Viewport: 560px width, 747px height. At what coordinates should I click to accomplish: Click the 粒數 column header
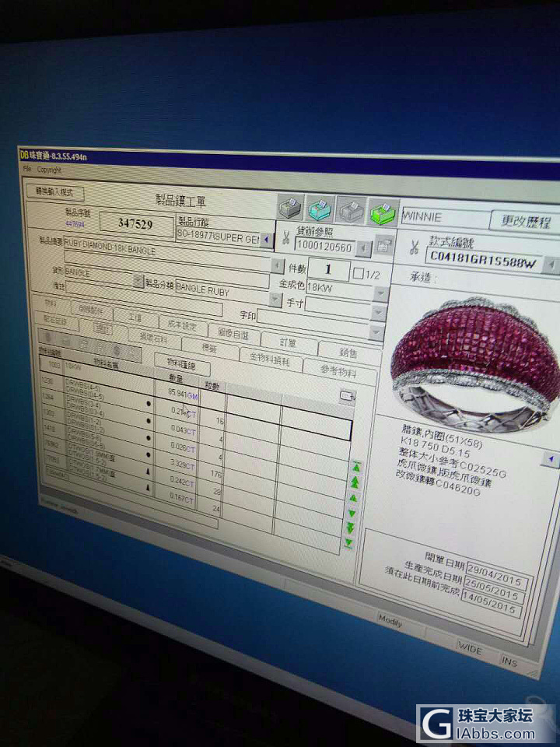tap(212, 385)
